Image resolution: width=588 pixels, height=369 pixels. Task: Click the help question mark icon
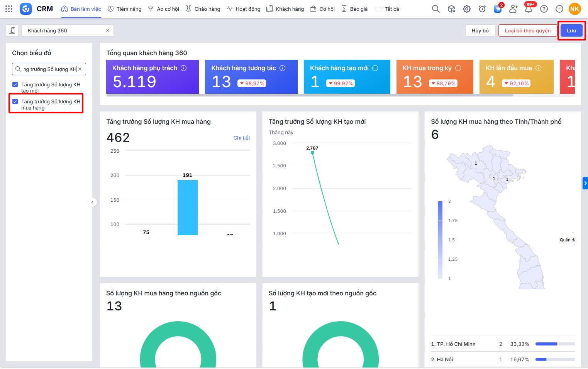(544, 9)
